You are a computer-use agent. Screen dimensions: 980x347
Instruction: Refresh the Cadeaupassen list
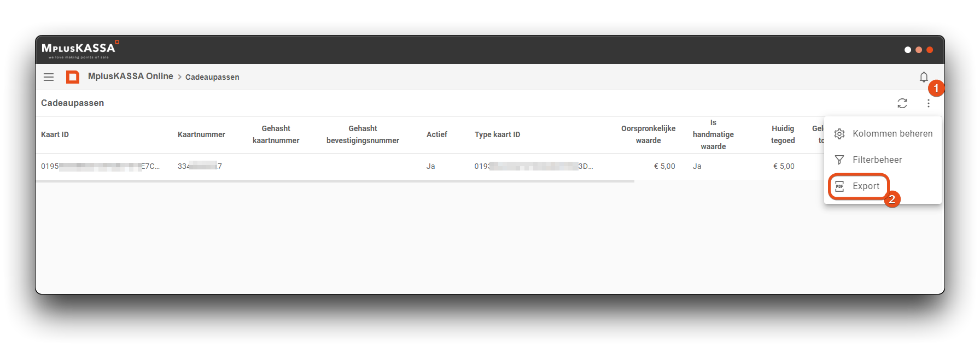902,103
